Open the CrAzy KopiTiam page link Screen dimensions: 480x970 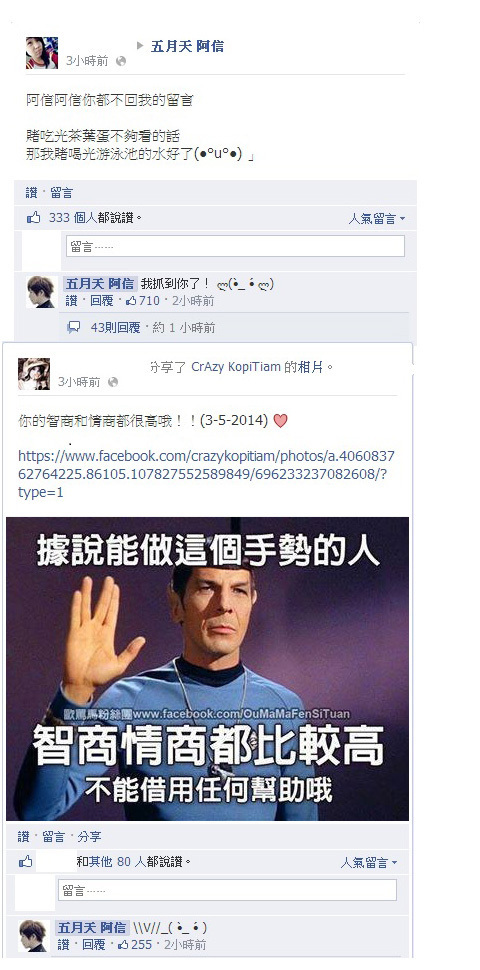click(x=236, y=366)
